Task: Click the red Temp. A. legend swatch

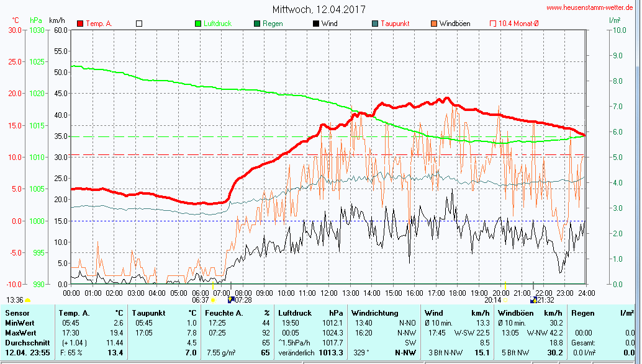Action: [80, 24]
